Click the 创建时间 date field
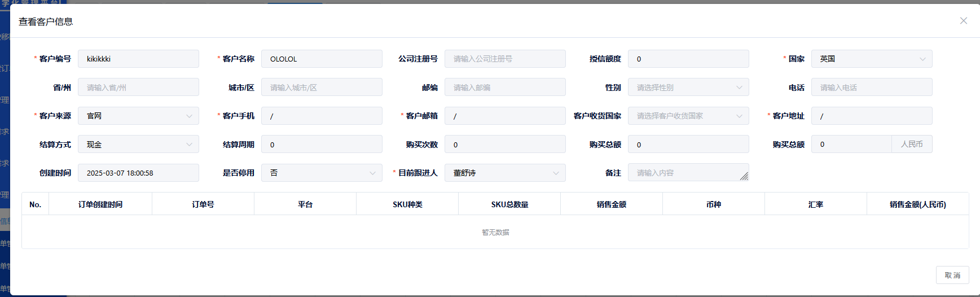The image size is (980, 297). 138,173
